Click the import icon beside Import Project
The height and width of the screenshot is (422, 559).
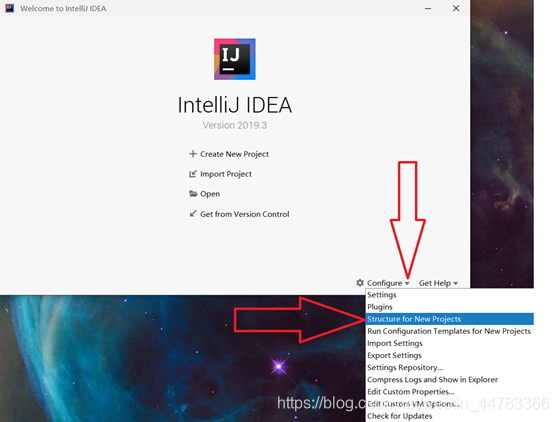coord(193,174)
